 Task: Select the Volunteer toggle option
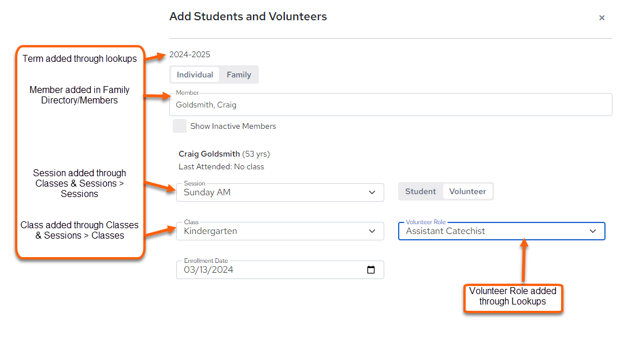[467, 191]
